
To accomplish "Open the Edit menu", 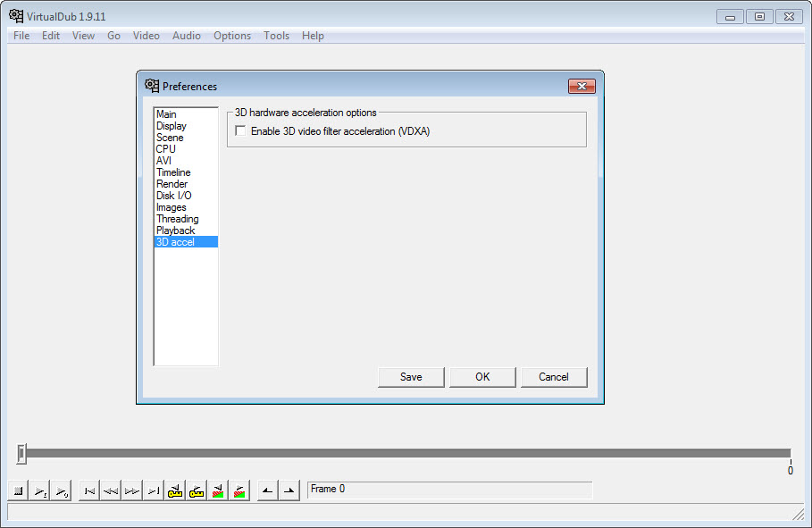I will (51, 36).
